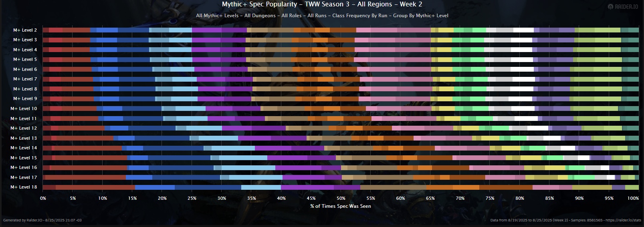Select the 'M+ Level 12' axis label
This screenshot has height=227, width=644.
pyautogui.click(x=24, y=128)
